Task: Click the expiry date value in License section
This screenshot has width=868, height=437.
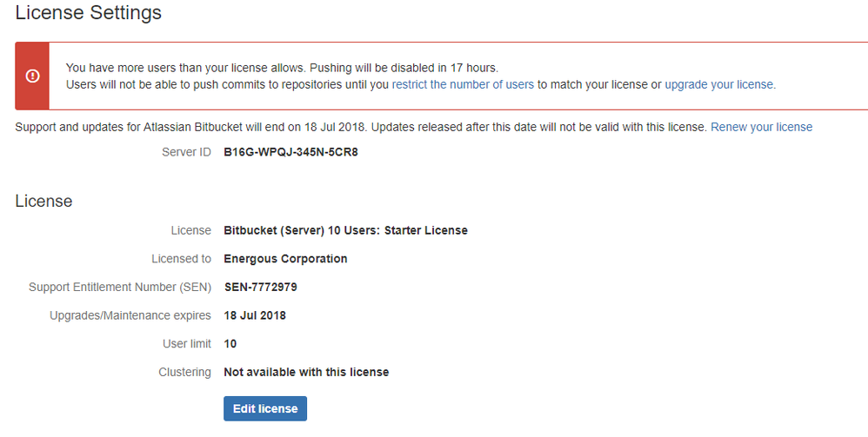Action: coord(255,315)
